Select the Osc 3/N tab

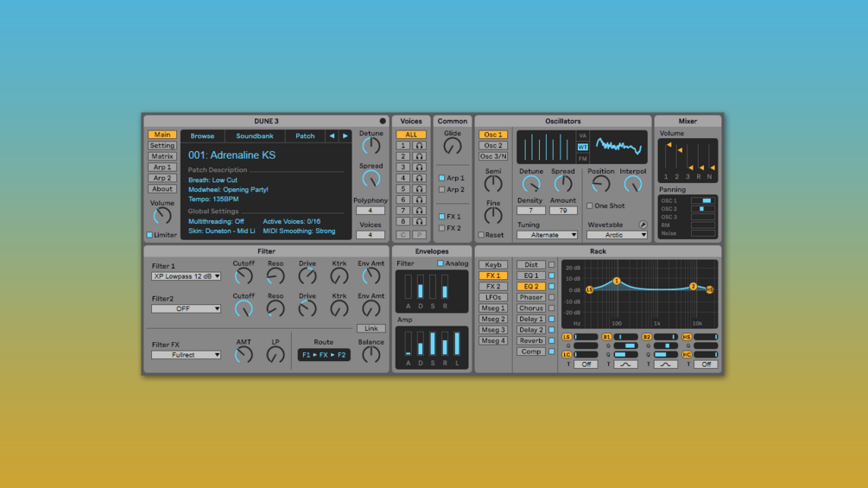(x=493, y=156)
